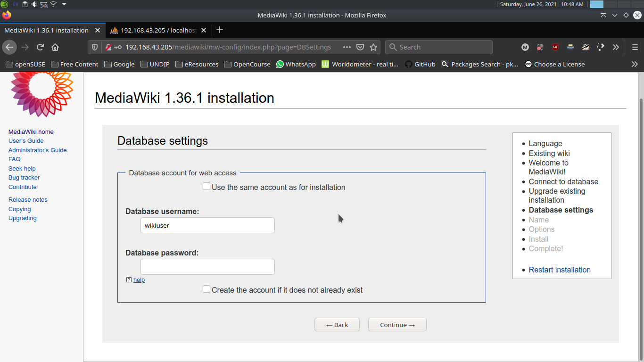Open the WiFi network tray icon

click(x=53, y=4)
